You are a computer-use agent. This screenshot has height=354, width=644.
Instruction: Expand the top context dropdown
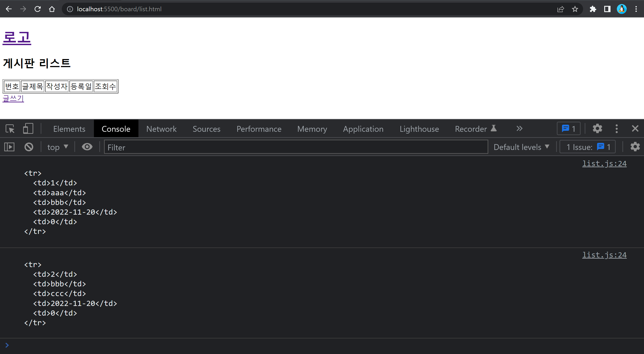[58, 147]
